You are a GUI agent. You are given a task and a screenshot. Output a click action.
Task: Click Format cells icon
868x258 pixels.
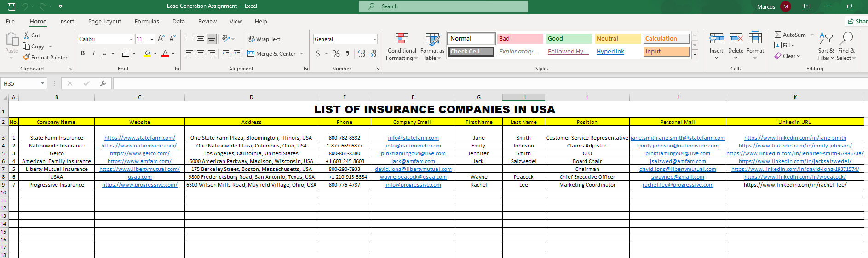(x=755, y=39)
